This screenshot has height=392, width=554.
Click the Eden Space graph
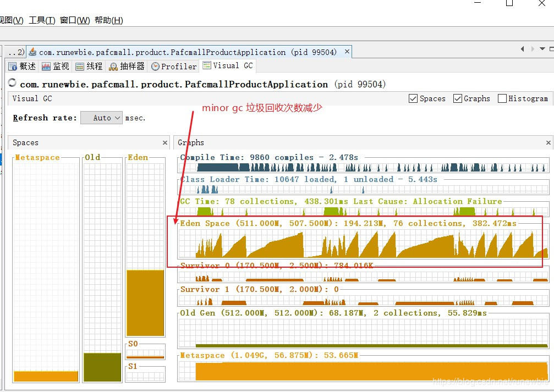coord(363,244)
